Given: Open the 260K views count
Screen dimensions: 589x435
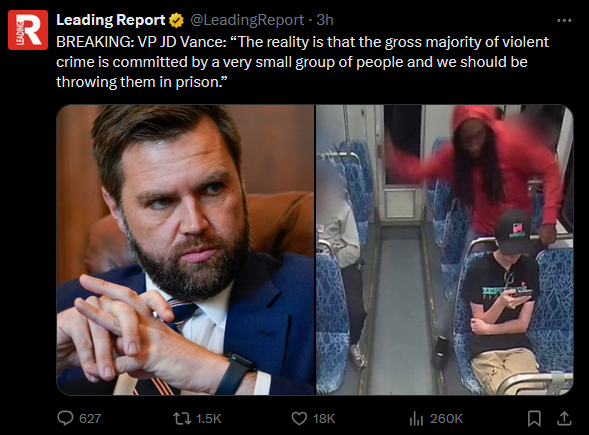Looking at the screenshot, I should click(446, 418).
